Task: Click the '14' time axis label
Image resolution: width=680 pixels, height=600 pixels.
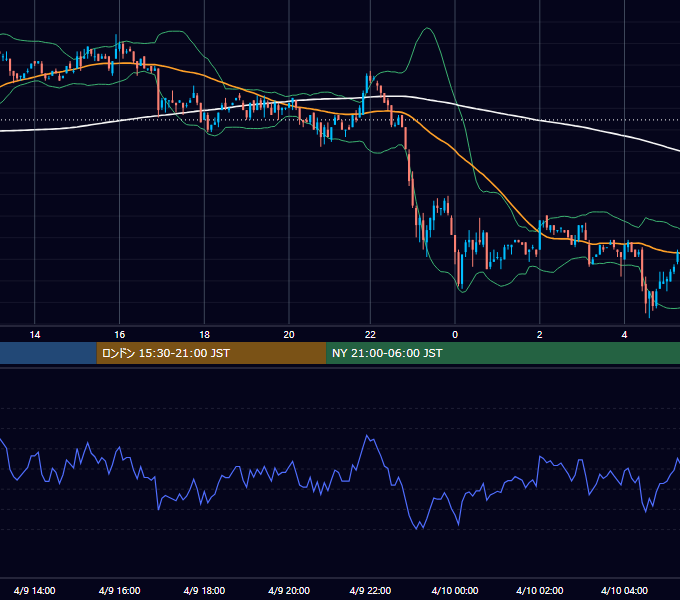Action: coord(35,335)
